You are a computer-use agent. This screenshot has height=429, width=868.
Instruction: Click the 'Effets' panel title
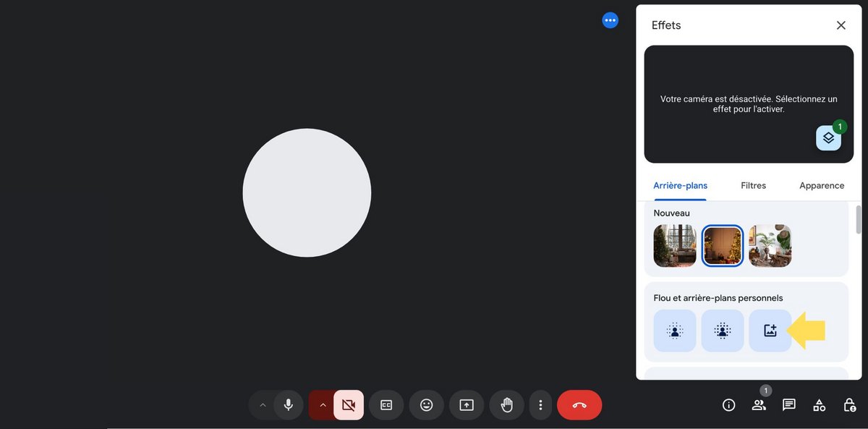[x=666, y=25]
